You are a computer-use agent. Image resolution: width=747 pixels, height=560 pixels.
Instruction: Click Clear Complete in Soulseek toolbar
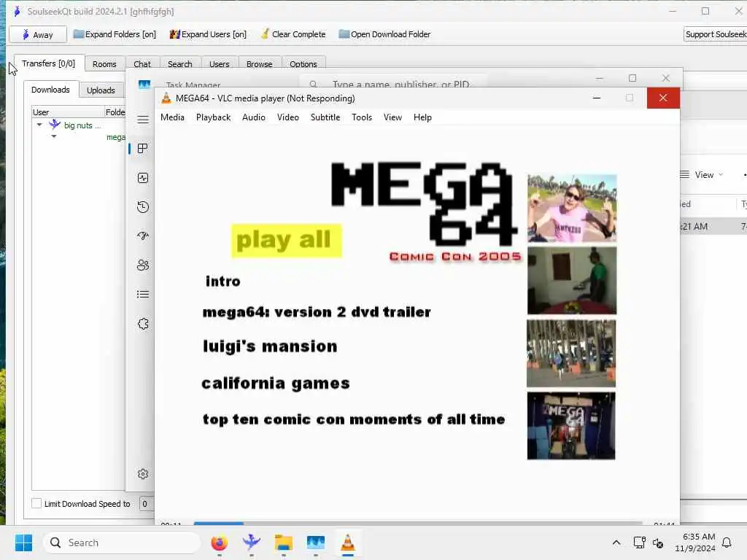pos(293,34)
